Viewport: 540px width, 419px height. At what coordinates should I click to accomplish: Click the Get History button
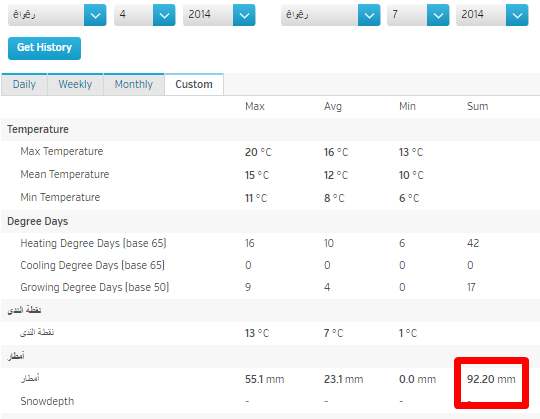44,49
